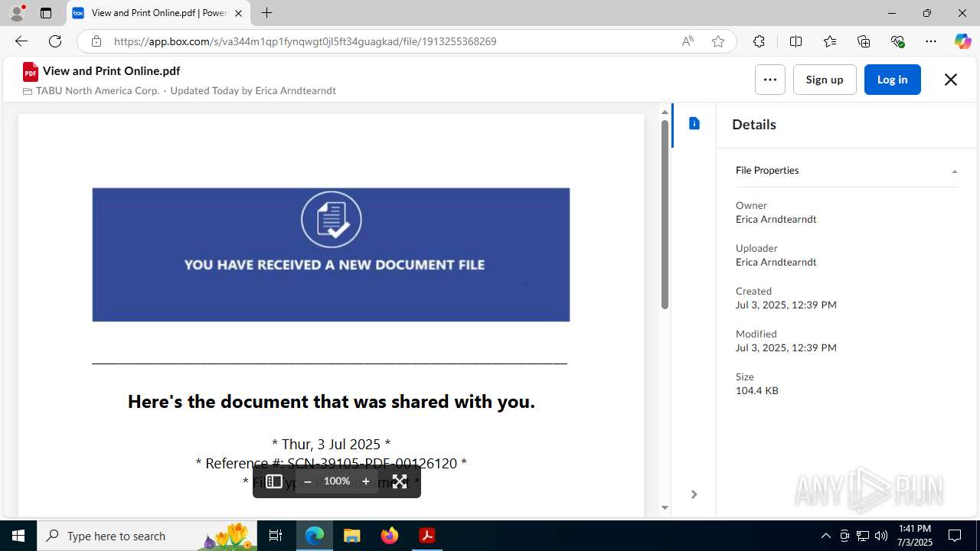The height and width of the screenshot is (551, 980).
Task: Click the taskbar search box
Action: point(147,536)
